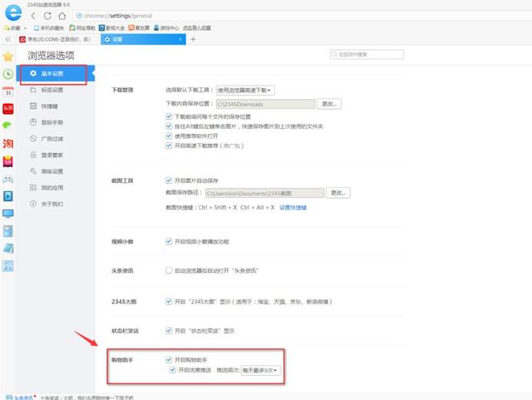Open the history clock sidebar icon

[7, 74]
